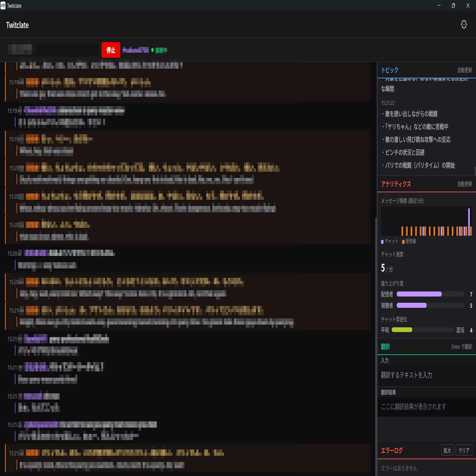
Task: Click the message frequency bar chart
Action: click(x=426, y=221)
